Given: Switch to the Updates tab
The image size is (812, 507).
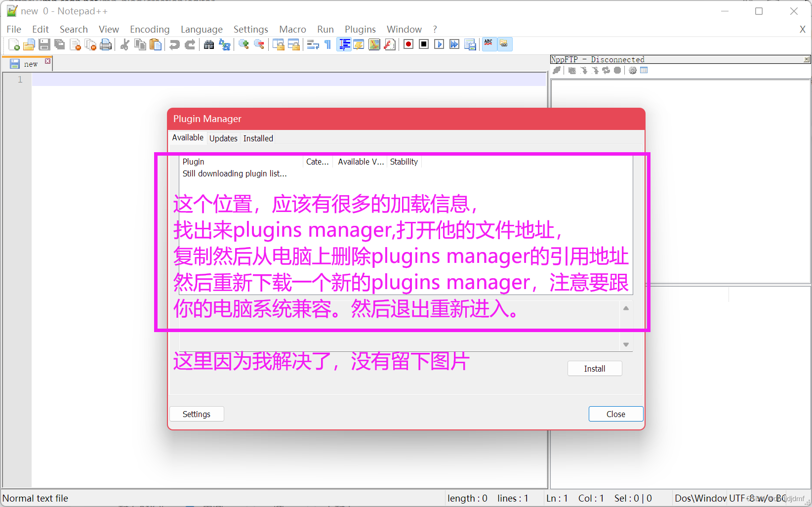Looking at the screenshot, I should (x=223, y=138).
